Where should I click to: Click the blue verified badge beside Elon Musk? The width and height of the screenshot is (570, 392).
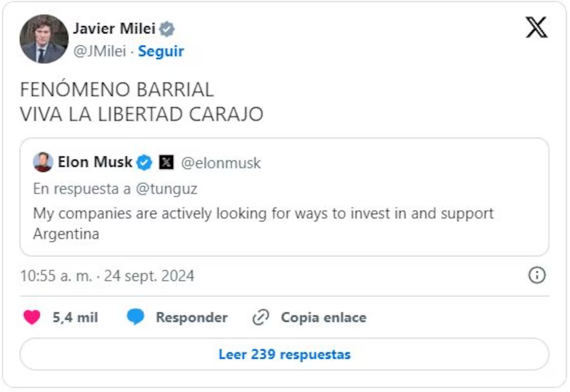tap(144, 163)
